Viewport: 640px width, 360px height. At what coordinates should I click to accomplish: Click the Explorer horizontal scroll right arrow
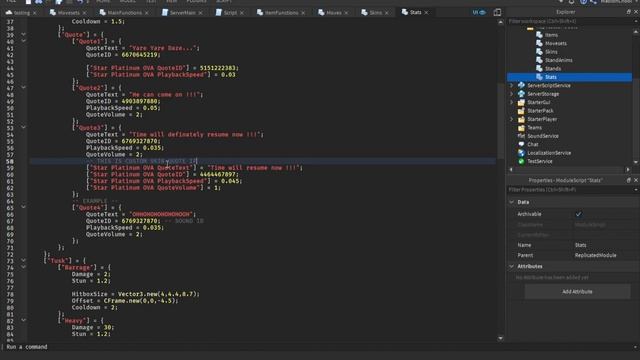click(628, 169)
